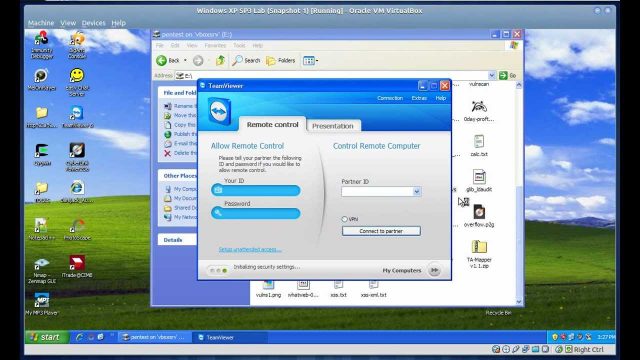Select the TA-Mapper v1.1.zip file
The height and width of the screenshot is (360, 640).
479,253
